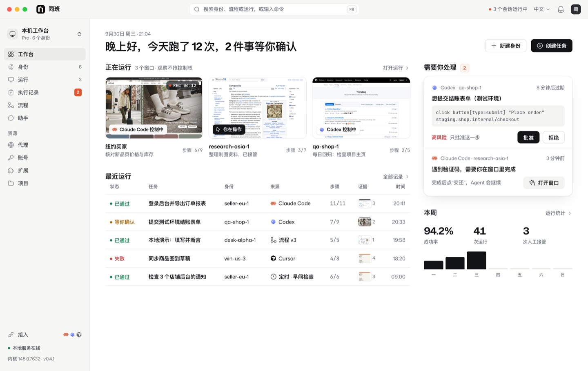Open the 助手 sidebar item
588x371 pixels.
45,118
